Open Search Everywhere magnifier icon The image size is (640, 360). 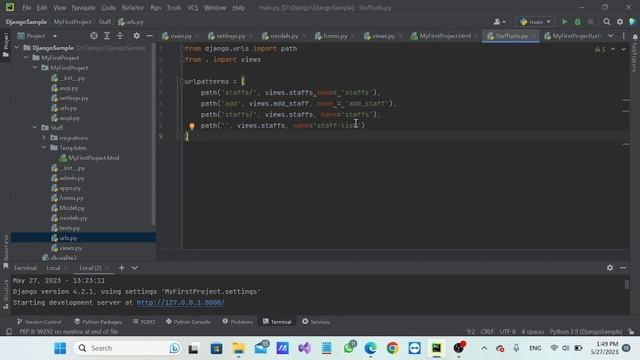click(607, 22)
